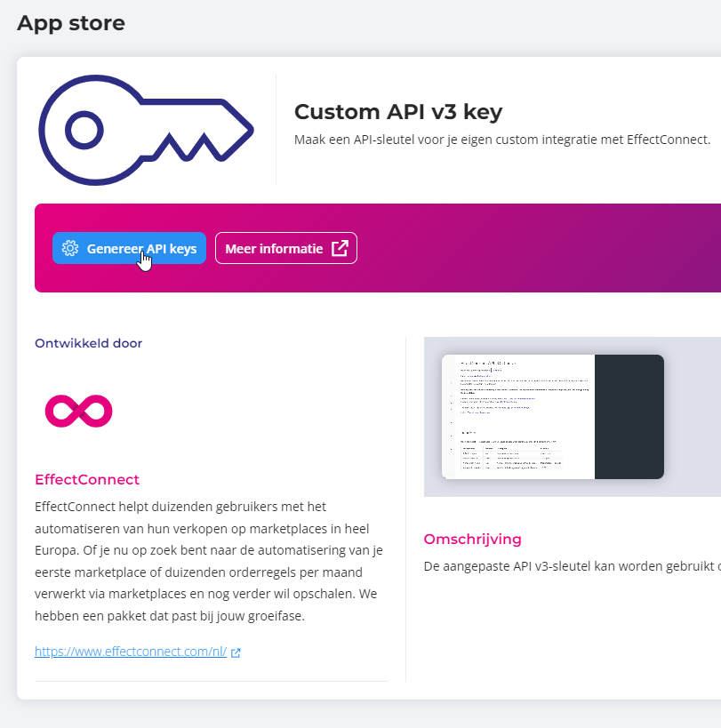This screenshot has width=721, height=728.
Task: Click the grey background around preview image
Action: coord(692,417)
